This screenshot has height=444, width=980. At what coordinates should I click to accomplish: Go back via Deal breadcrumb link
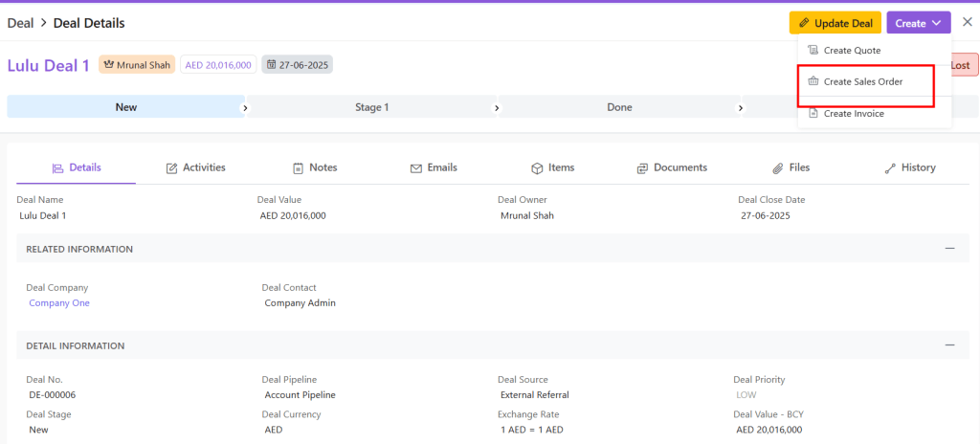pyautogui.click(x=20, y=23)
